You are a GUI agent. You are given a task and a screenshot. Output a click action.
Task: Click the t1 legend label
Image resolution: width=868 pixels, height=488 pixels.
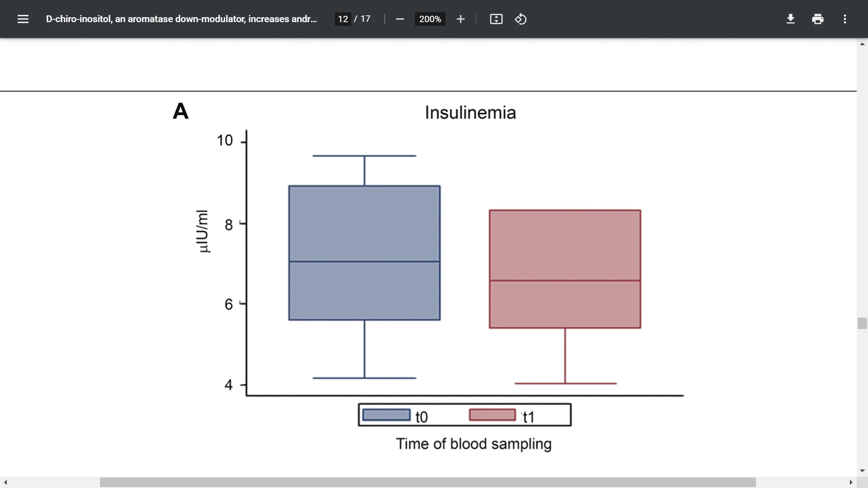point(528,417)
